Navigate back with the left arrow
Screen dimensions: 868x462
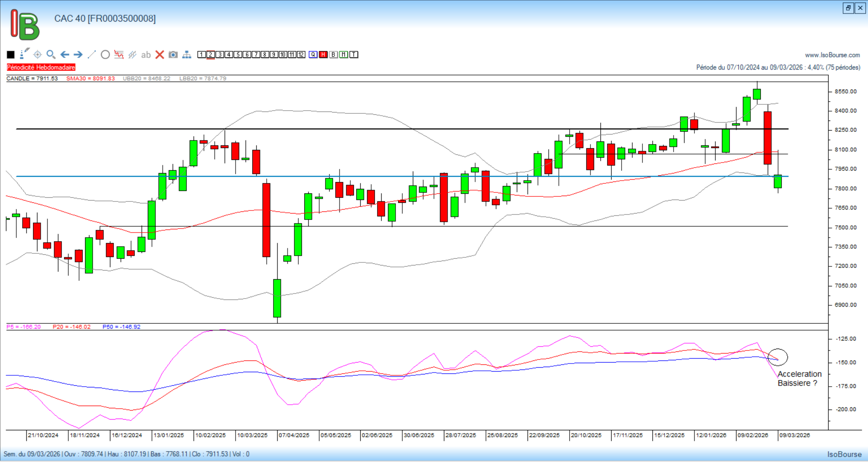tap(65, 55)
